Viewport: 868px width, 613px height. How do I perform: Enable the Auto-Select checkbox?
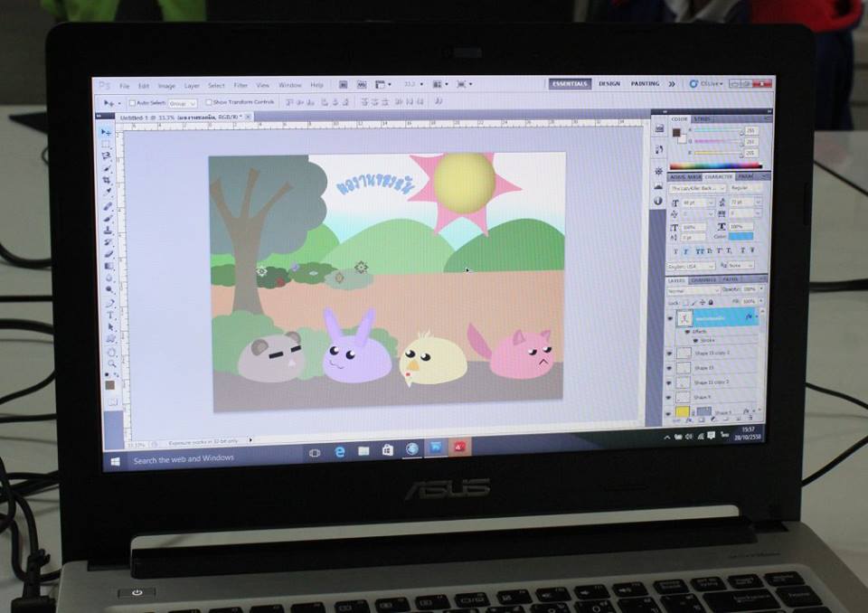[132, 103]
